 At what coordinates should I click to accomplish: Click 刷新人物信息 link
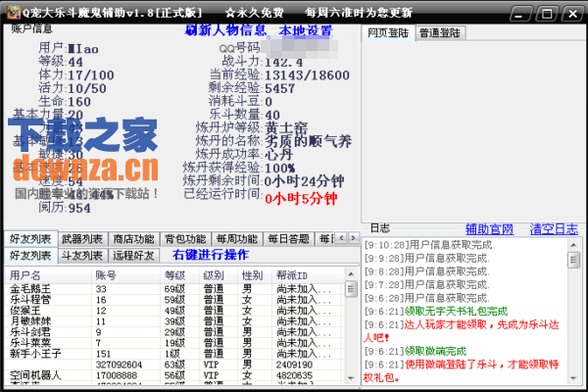tap(225, 30)
